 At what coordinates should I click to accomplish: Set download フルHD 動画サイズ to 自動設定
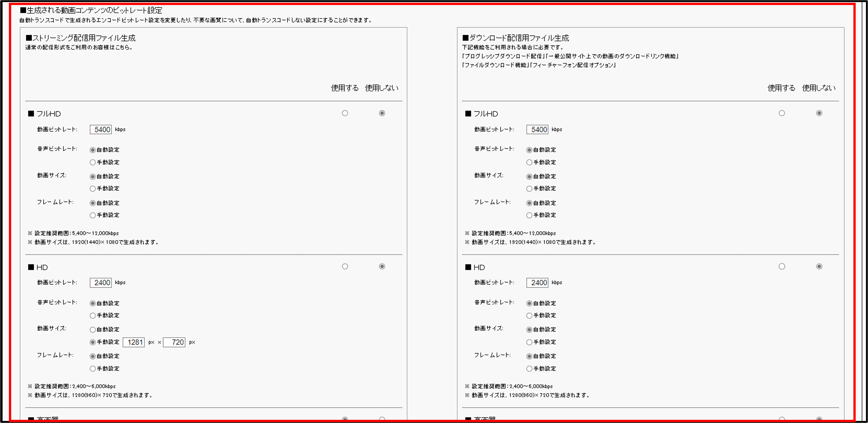click(529, 176)
